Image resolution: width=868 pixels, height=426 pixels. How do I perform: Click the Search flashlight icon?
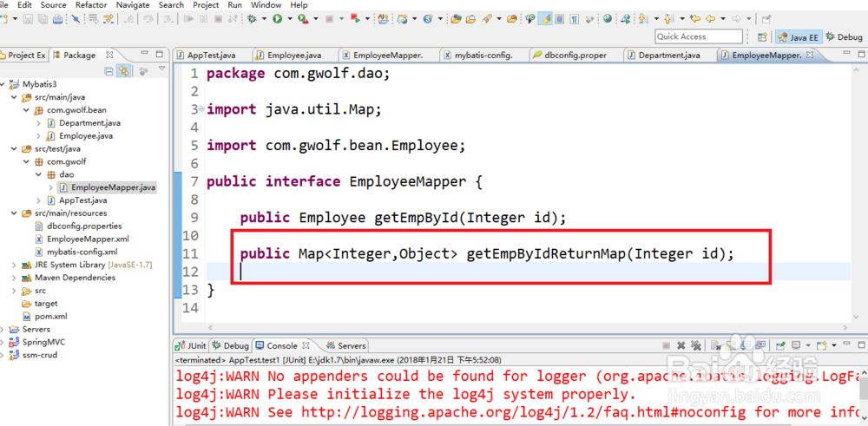click(486, 19)
